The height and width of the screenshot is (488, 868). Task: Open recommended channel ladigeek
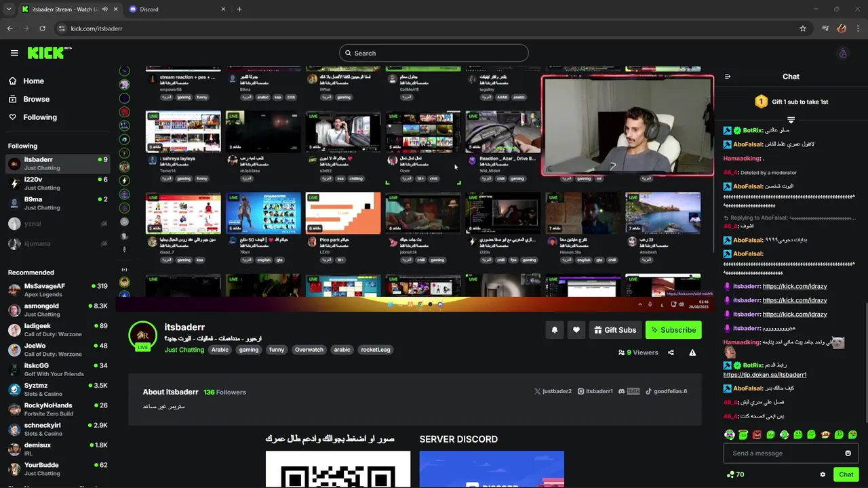coord(58,329)
